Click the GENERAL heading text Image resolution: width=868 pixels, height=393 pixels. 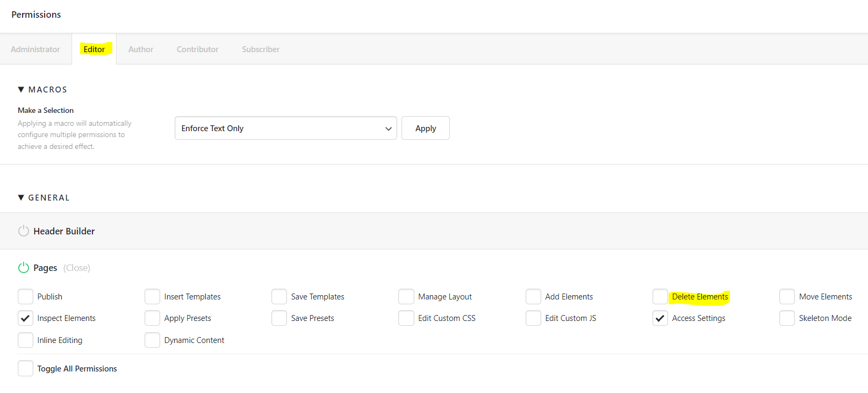pos(49,197)
